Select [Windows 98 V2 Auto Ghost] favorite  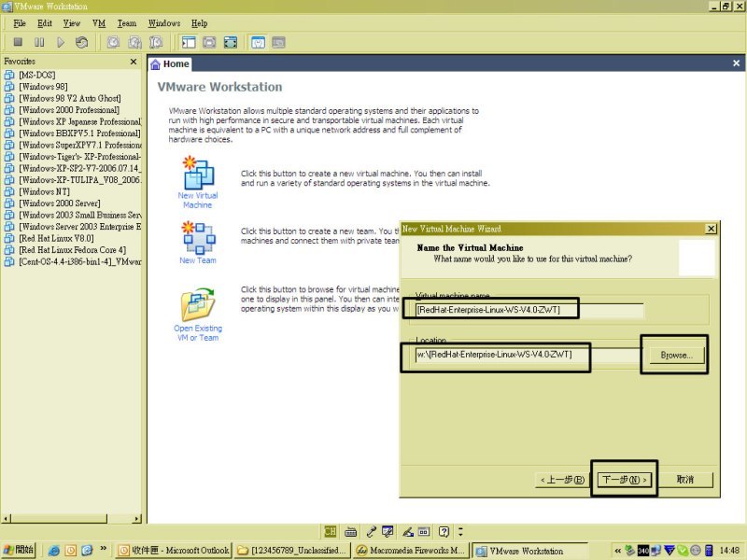69,98
